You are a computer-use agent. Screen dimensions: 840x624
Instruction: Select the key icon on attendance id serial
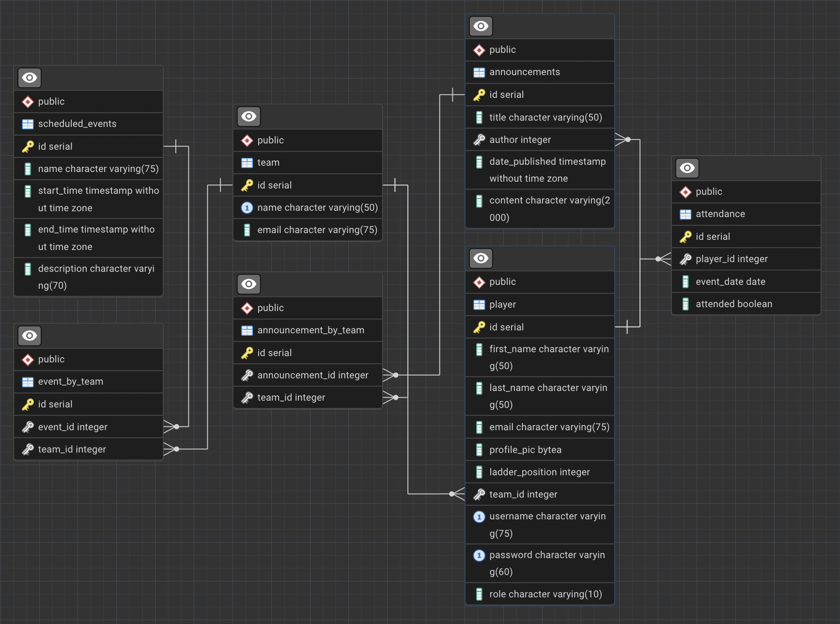tap(686, 236)
